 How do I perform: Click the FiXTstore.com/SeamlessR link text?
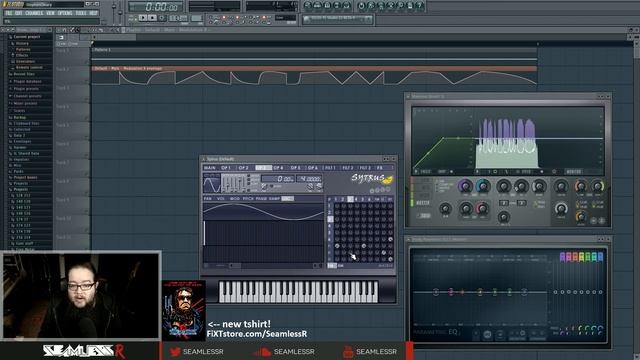point(257,334)
